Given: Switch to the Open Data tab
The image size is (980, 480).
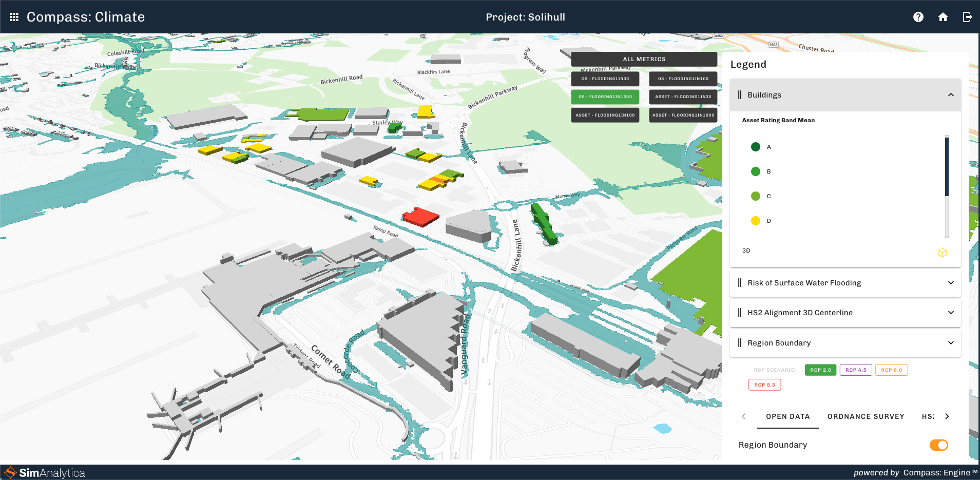Looking at the screenshot, I should [788, 417].
